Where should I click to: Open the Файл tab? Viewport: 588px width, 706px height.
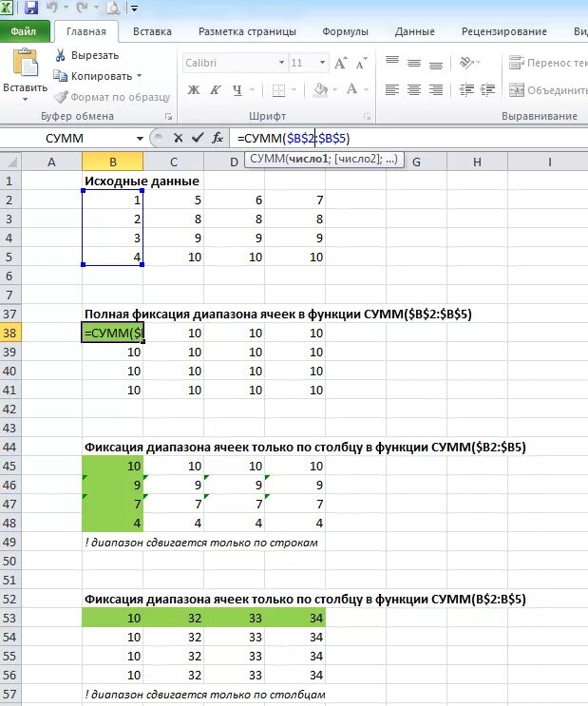click(x=24, y=31)
